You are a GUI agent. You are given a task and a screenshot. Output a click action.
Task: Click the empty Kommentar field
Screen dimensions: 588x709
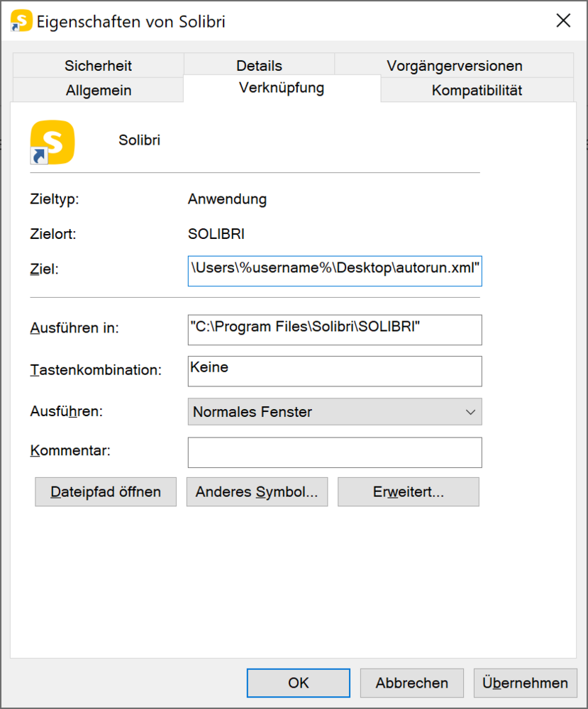[x=335, y=452]
